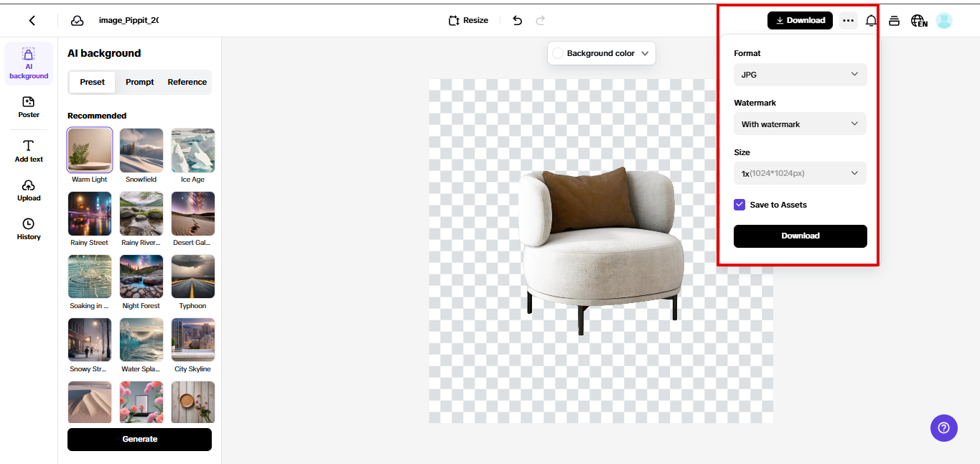Open the Size 1x dropdown

(800, 174)
